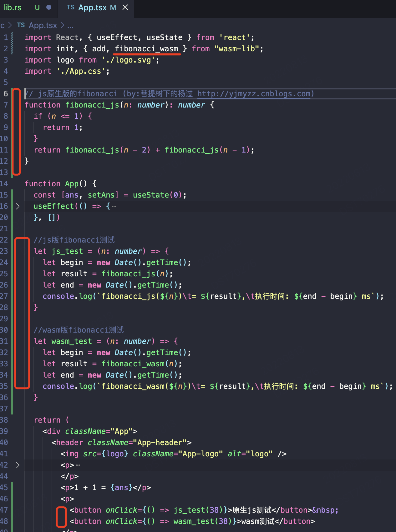The image size is (396, 532).
Task: Click the breadcrumb chevron after App.tsx
Action: pos(62,25)
